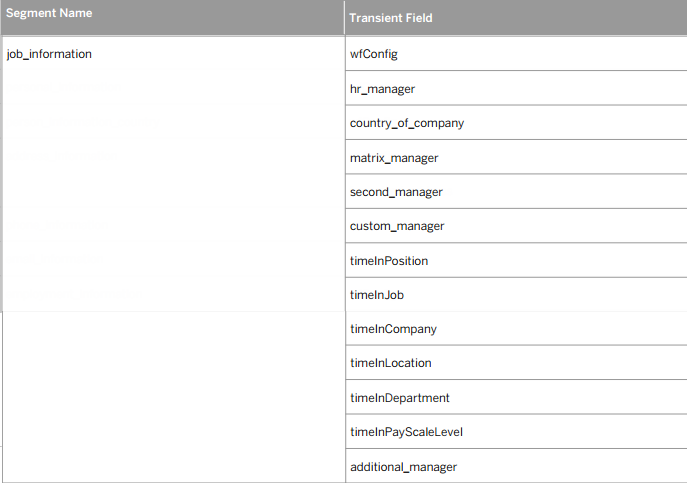The width and height of the screenshot is (687, 483).
Task: Click the Transient Field column header
Action: pos(516,18)
